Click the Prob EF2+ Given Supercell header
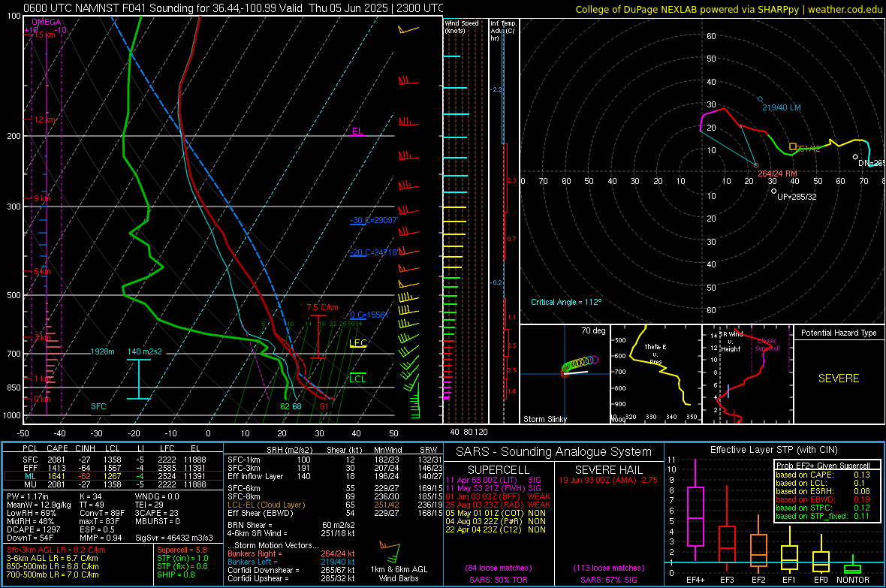Screen dimensions: 886x588 click(x=823, y=466)
